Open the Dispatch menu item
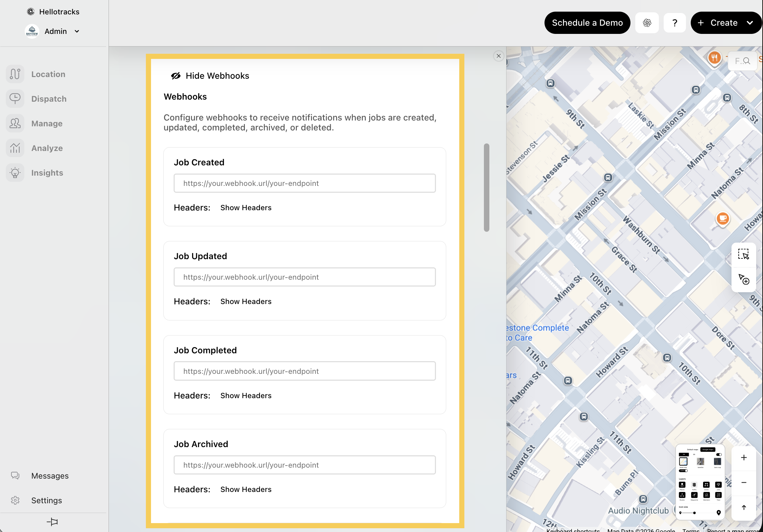Viewport: 763px width, 532px height. coord(49,99)
